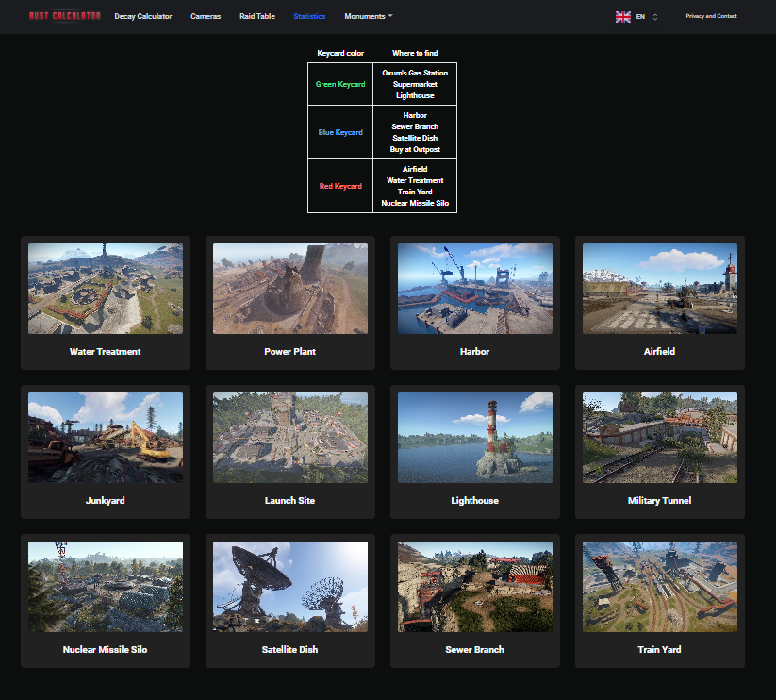Go to the Cameras page
This screenshot has height=700, width=776.
point(206,16)
